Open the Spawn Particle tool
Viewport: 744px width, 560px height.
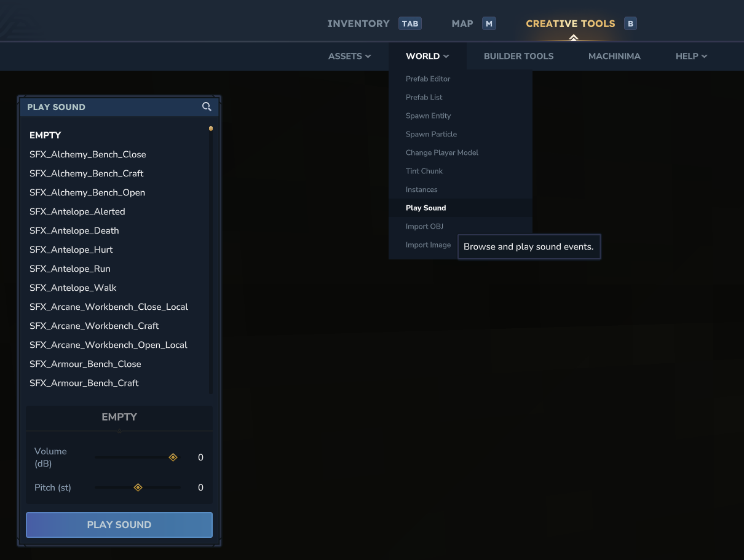click(431, 134)
